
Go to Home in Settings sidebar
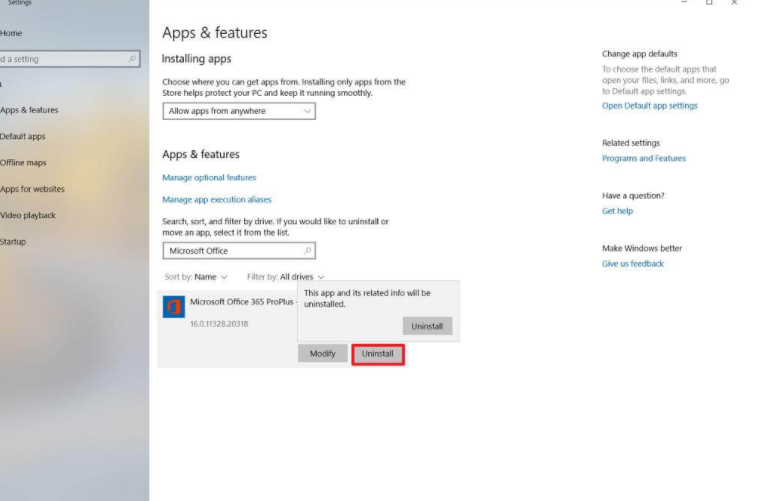[11, 33]
